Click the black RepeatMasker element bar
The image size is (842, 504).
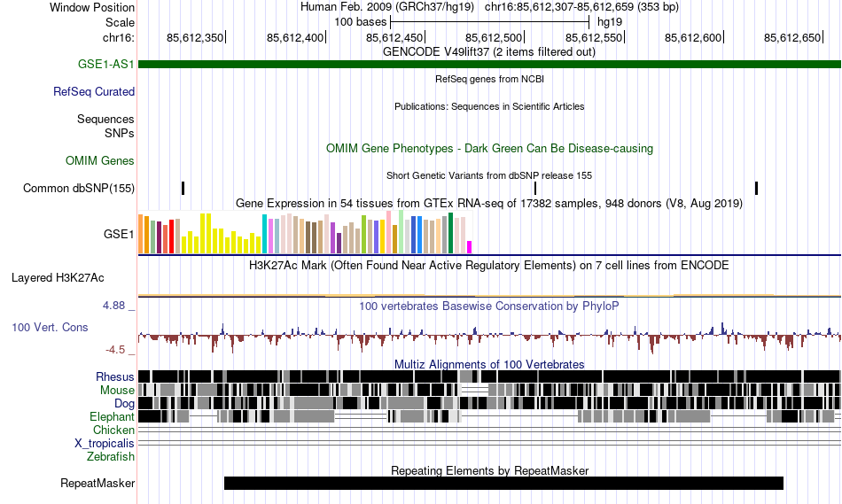(x=503, y=483)
